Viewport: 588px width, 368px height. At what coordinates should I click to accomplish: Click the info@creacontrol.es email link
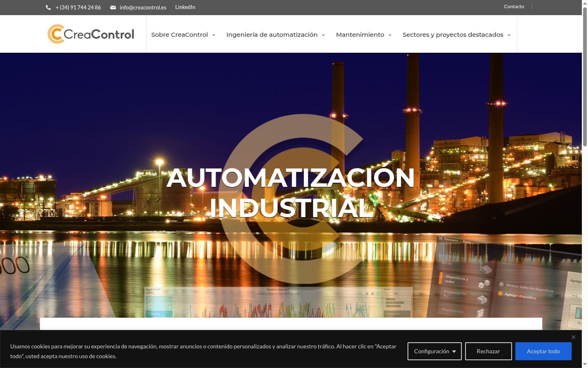143,7
